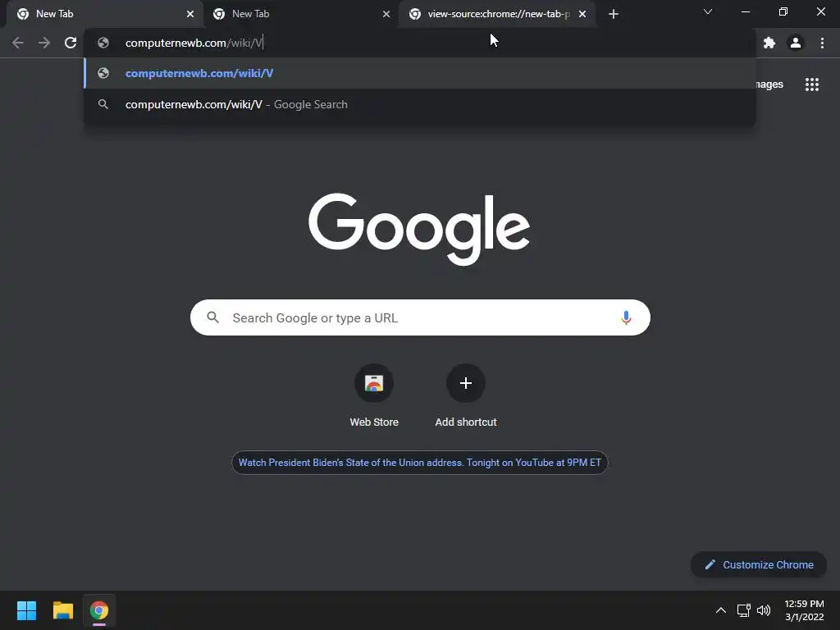Close the second New Tab tab
Image resolution: width=840 pixels, height=630 pixels.
[x=386, y=14]
